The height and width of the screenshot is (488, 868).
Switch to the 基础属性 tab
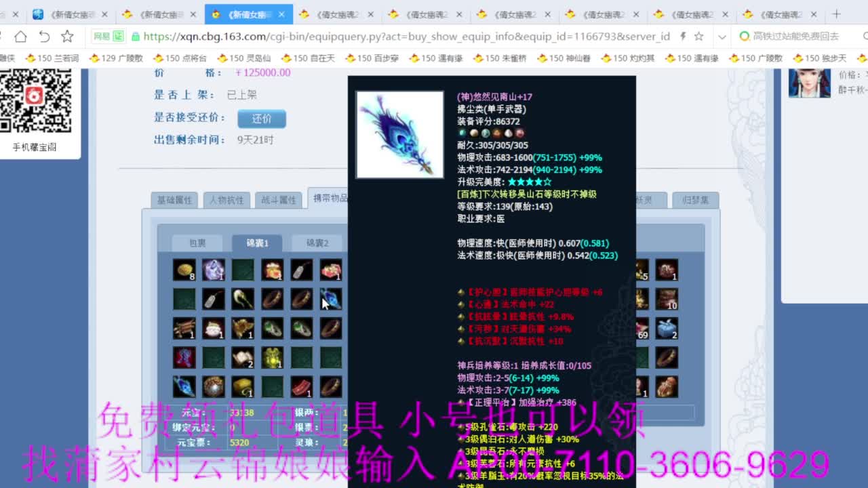(x=175, y=199)
